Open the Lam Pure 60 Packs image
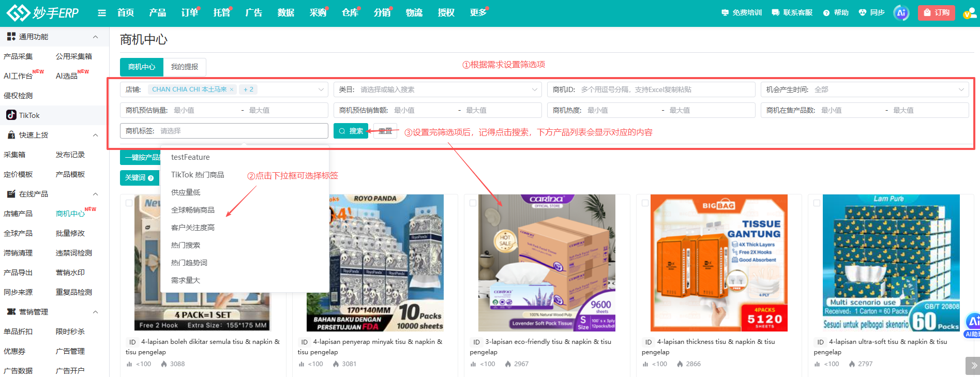The height and width of the screenshot is (377, 980). (891, 263)
